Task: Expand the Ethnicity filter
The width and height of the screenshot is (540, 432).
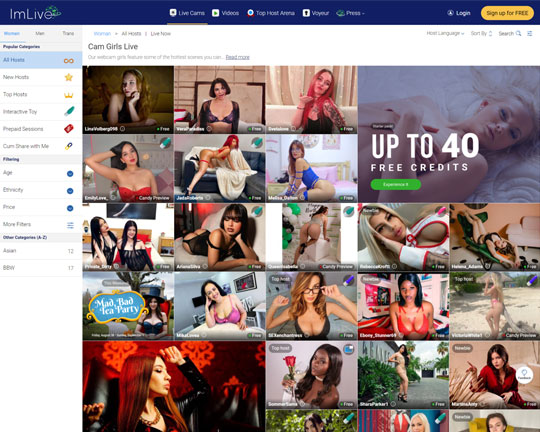Action: pyautogui.click(x=70, y=191)
